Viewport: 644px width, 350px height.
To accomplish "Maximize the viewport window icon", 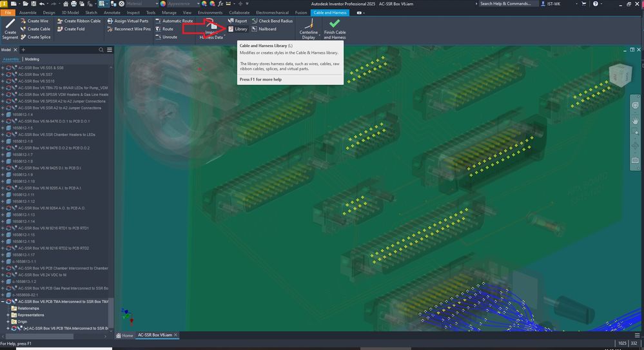I will click(632, 50).
